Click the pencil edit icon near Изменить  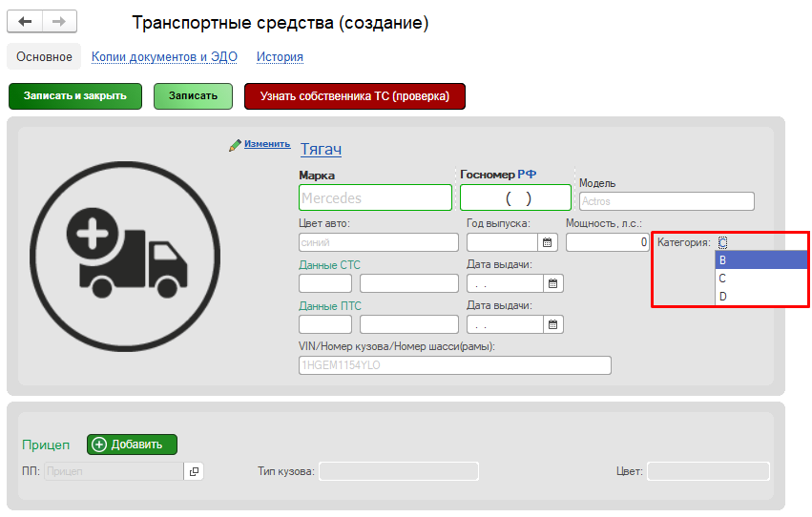pyautogui.click(x=235, y=145)
